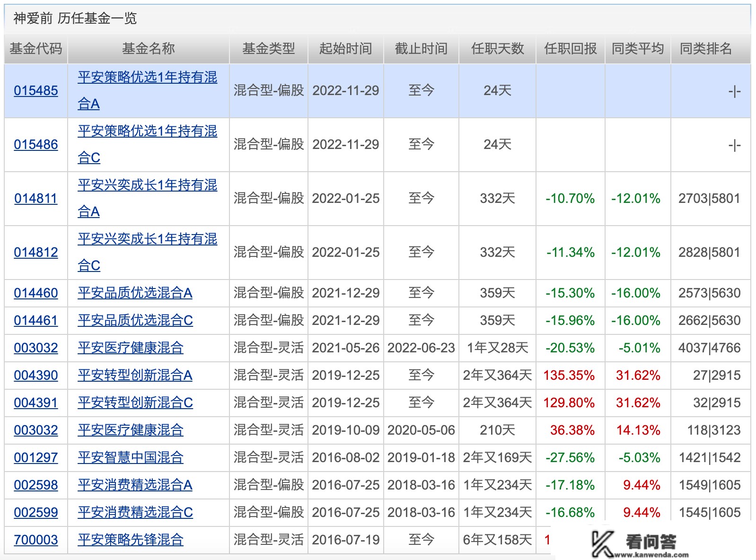Image resolution: width=756 pixels, height=560 pixels.
Task: Select the 14.13% peer average value
Action: coord(638,430)
